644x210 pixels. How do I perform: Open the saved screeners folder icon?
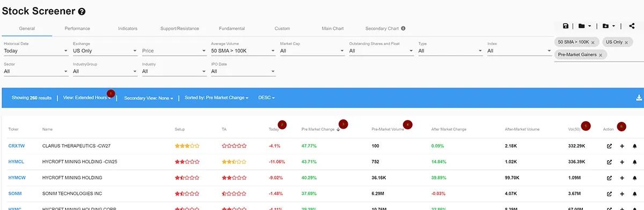pos(582,26)
